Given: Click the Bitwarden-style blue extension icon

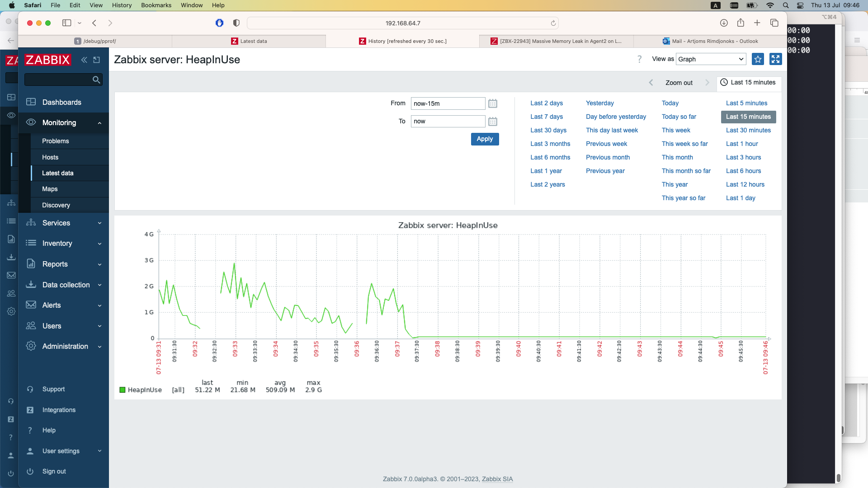Looking at the screenshot, I should click(x=220, y=23).
